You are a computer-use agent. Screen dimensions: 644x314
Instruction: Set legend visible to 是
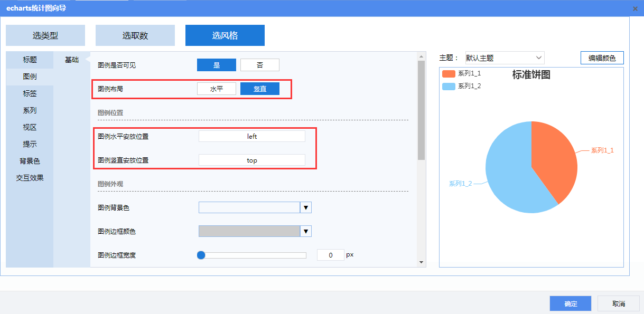pyautogui.click(x=216, y=65)
